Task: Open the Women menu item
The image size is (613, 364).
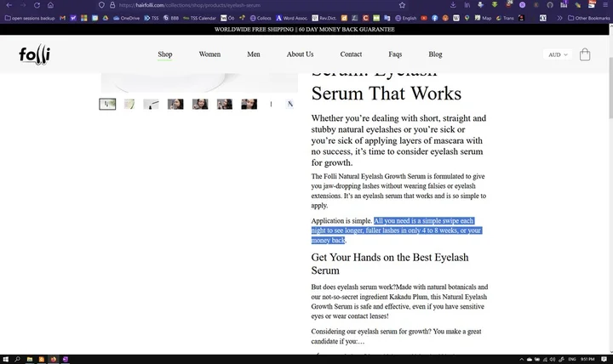Action: click(x=209, y=54)
